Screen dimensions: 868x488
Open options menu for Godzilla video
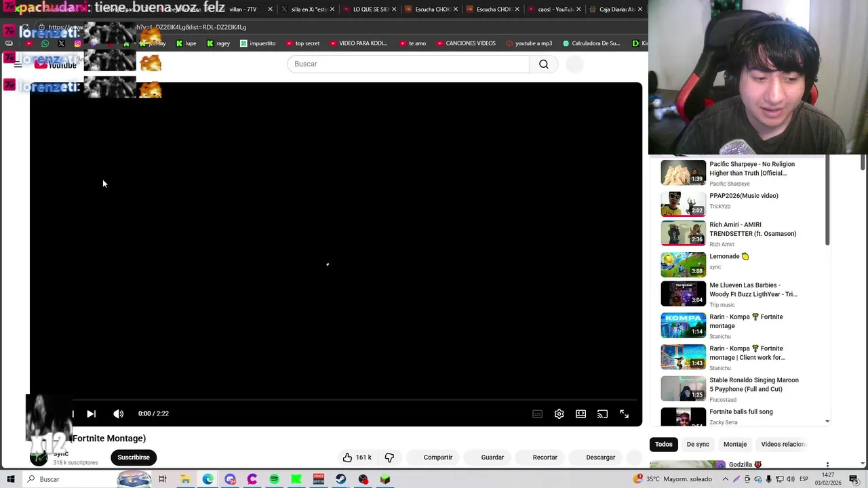pyautogui.click(x=827, y=465)
